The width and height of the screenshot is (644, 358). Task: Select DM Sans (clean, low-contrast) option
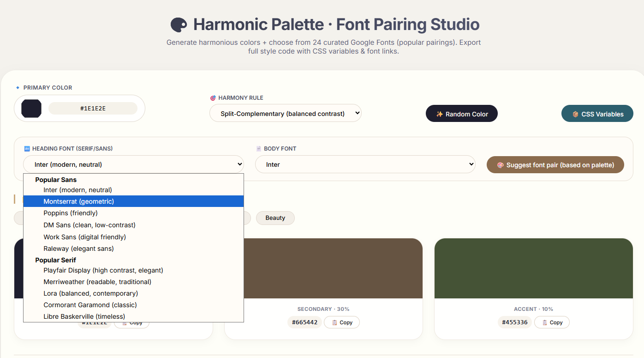pyautogui.click(x=133, y=225)
